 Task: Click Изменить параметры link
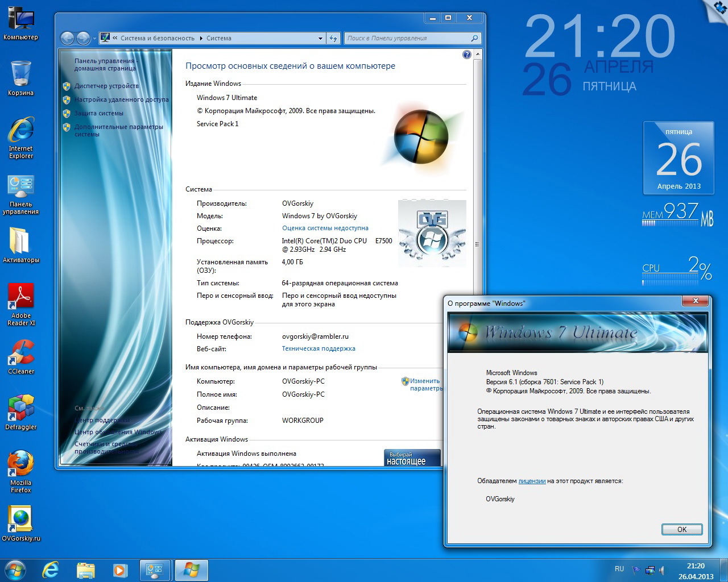pyautogui.click(x=425, y=385)
